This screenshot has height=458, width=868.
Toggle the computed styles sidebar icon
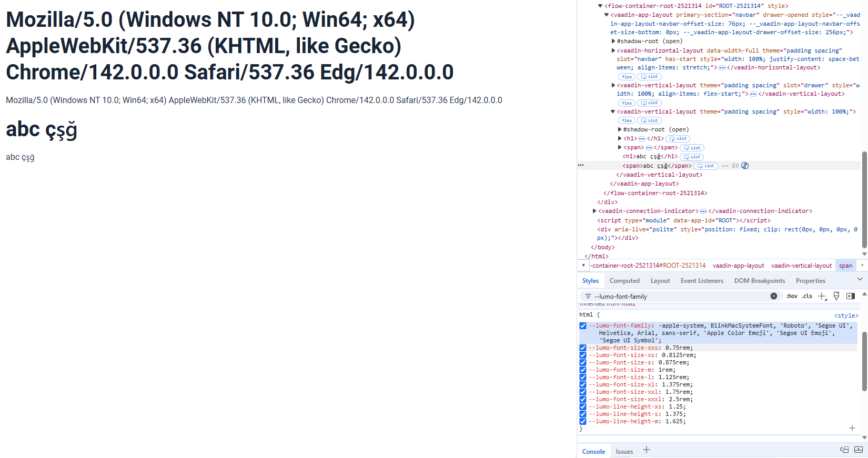[850, 296]
